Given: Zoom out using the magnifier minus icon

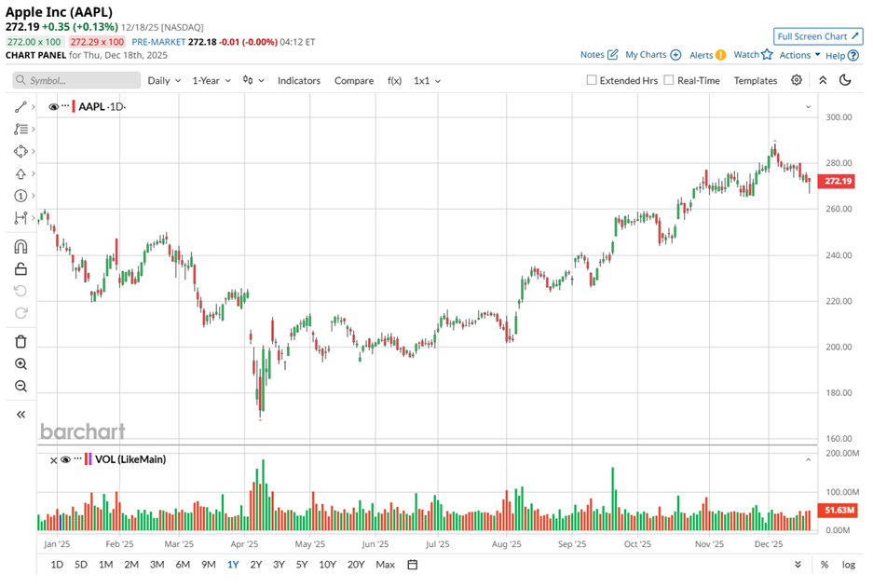Looking at the screenshot, I should [20, 387].
